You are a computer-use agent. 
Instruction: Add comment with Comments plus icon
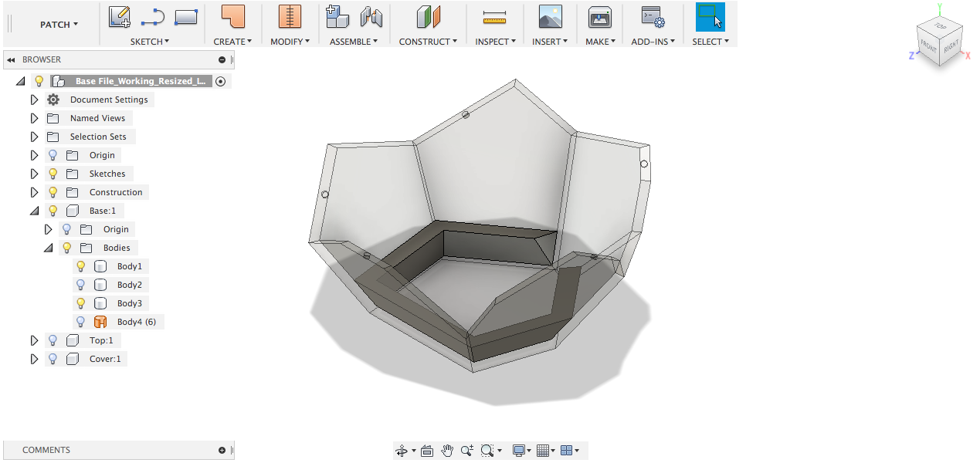coord(222,450)
